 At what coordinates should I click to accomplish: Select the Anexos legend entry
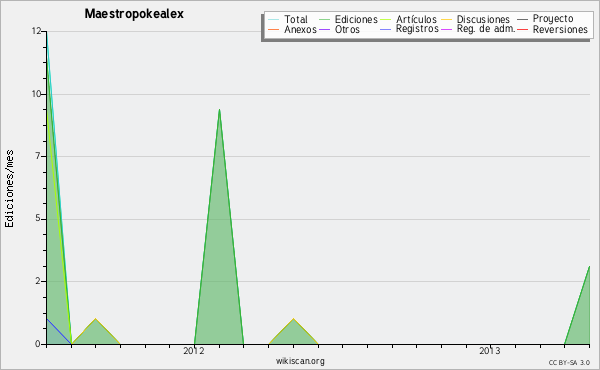coord(300,29)
